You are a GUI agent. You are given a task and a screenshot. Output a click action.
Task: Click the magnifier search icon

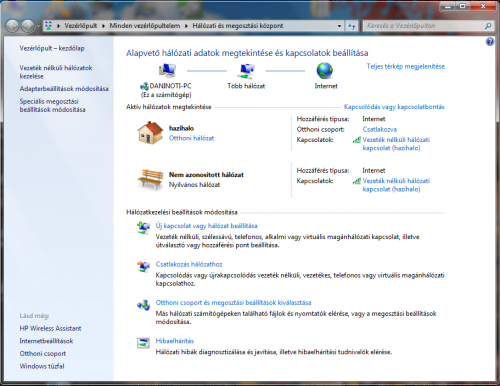488,26
